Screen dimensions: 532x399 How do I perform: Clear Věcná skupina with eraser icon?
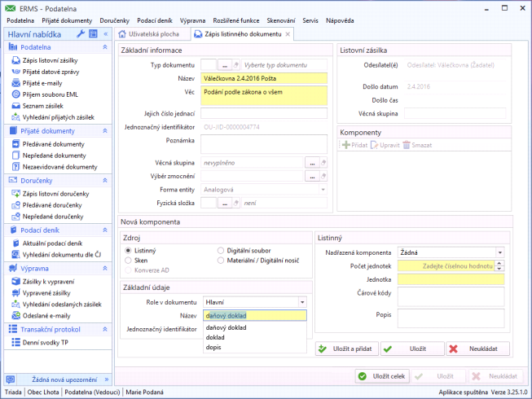tap(323, 163)
